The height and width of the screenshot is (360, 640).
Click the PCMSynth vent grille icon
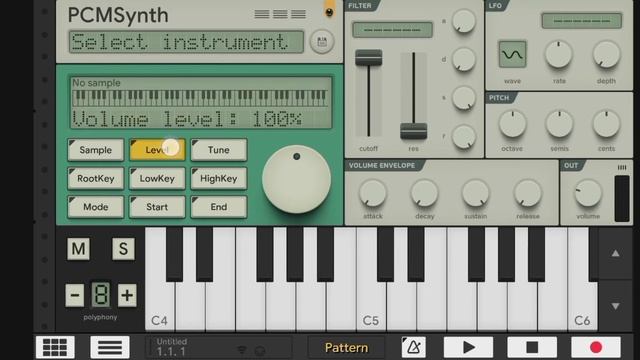coord(280,14)
